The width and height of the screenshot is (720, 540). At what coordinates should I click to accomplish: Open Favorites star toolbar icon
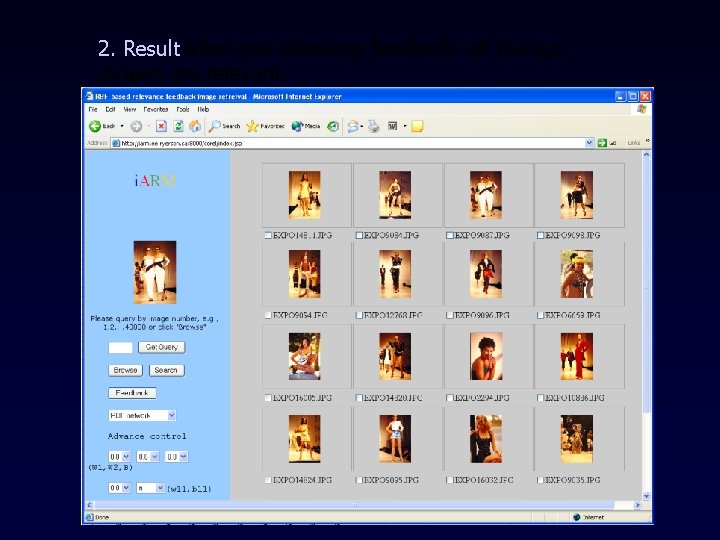(x=252, y=126)
